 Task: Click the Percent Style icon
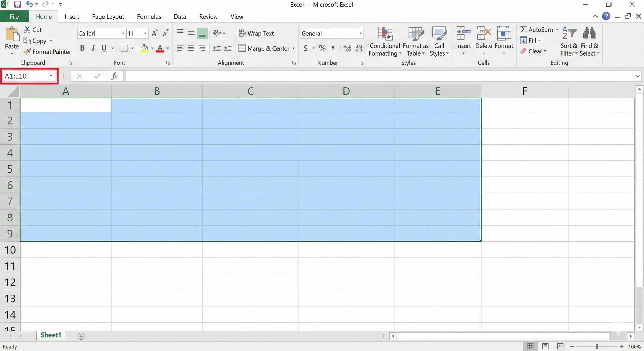click(322, 48)
